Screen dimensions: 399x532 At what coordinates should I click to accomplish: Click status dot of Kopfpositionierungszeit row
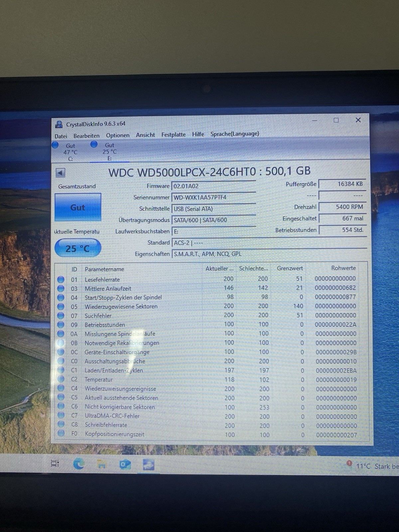[x=61, y=433]
